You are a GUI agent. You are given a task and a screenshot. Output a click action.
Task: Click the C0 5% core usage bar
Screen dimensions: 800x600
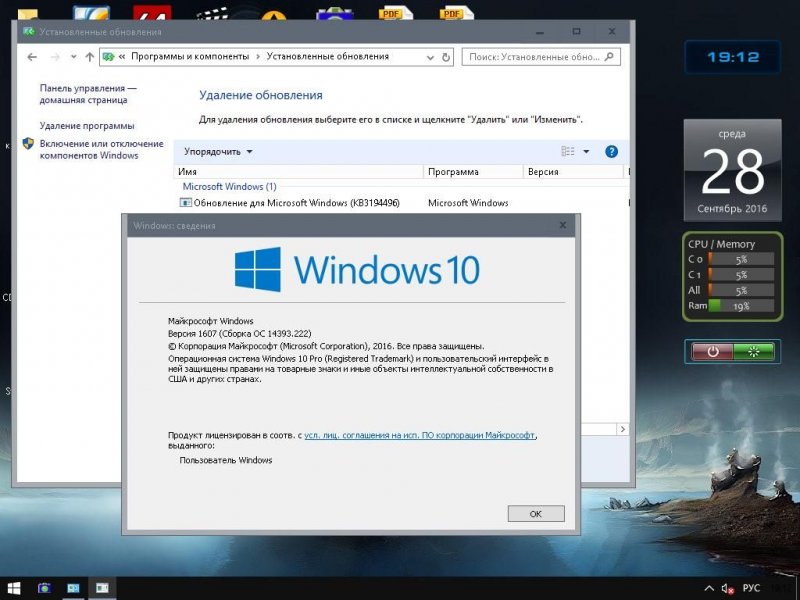tap(741, 259)
